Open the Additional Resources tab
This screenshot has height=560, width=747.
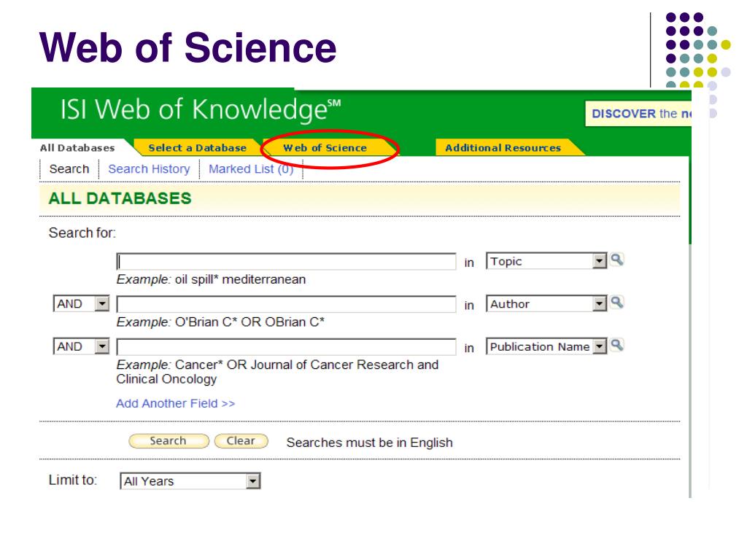(503, 147)
